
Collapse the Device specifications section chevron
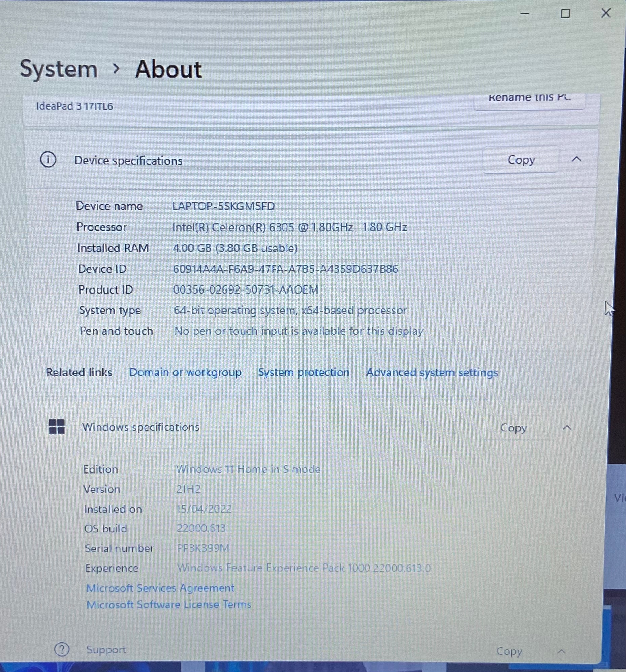(x=577, y=159)
